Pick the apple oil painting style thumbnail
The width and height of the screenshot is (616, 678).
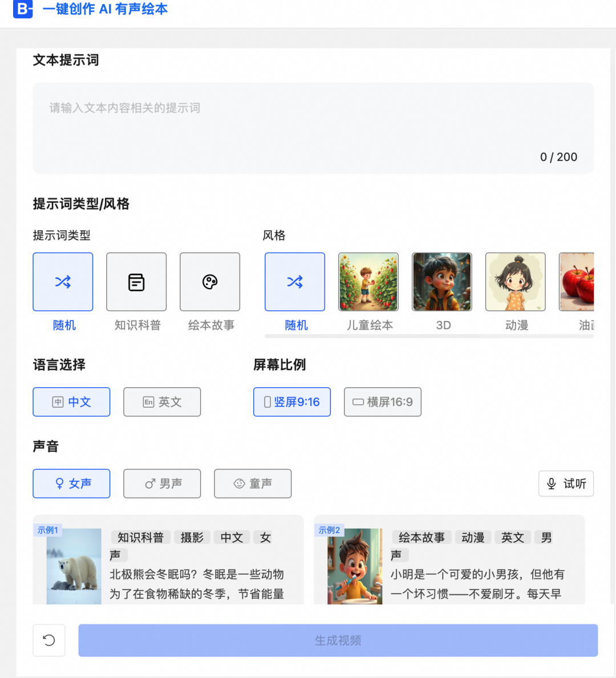coord(576,282)
